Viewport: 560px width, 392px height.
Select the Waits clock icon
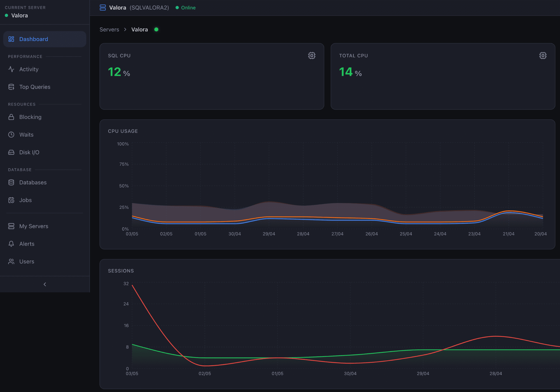click(x=11, y=135)
